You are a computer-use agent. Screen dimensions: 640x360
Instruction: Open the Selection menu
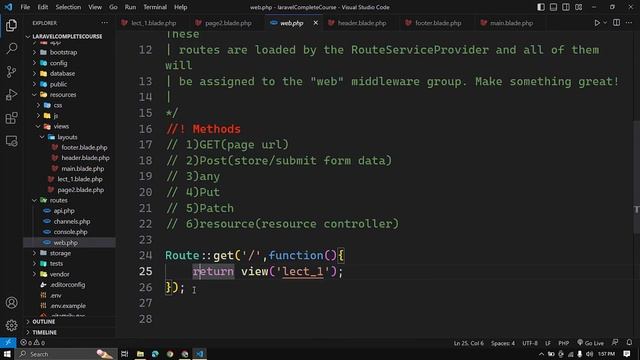(68, 7)
